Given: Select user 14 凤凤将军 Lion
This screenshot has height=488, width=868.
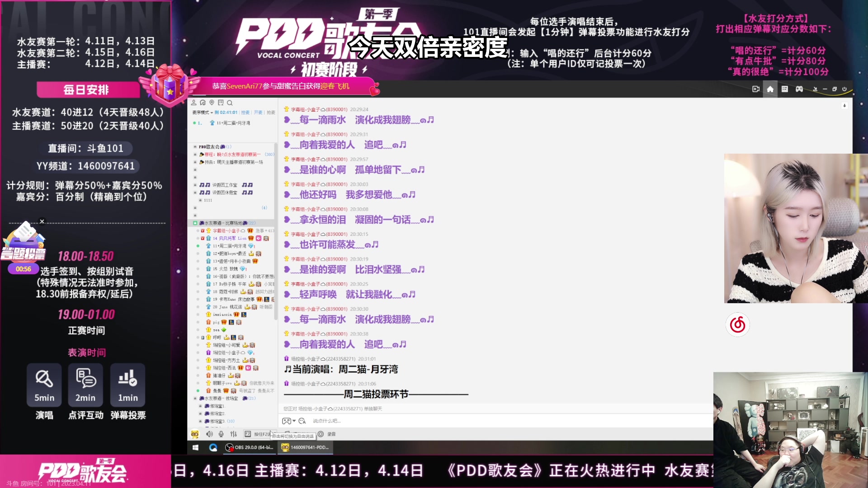Looking at the screenshot, I should [x=231, y=239].
